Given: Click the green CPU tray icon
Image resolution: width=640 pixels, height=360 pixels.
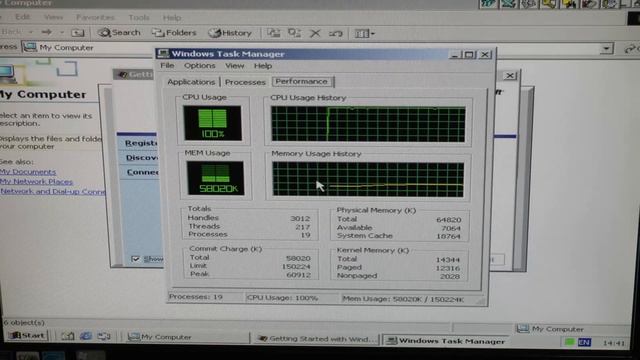Looking at the screenshot, I should 569,342.
